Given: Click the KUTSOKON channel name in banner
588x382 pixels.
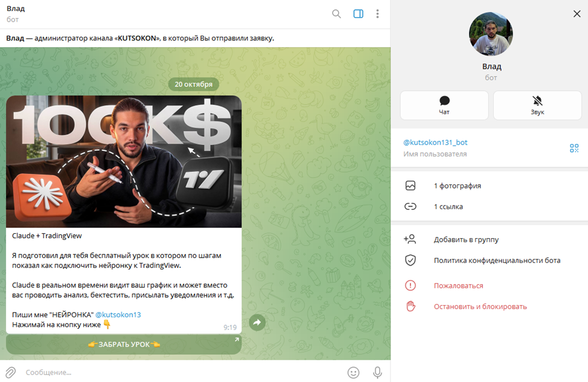Looking at the screenshot, I should pos(137,38).
